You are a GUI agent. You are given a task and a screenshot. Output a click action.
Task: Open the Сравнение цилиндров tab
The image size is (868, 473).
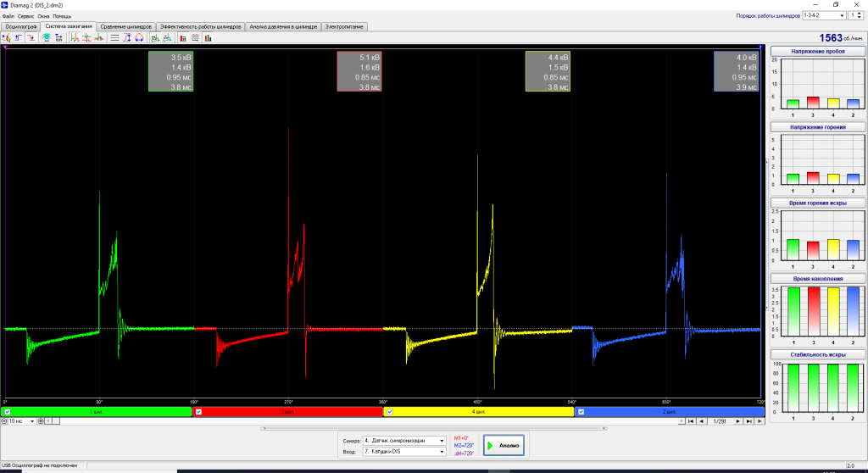click(125, 26)
